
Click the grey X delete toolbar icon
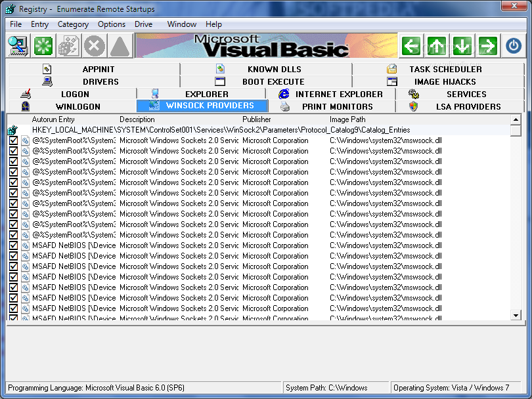pos(95,46)
